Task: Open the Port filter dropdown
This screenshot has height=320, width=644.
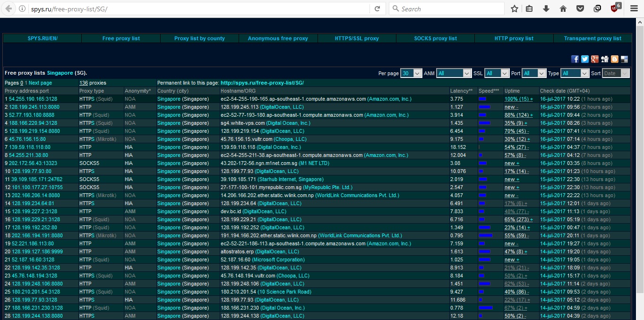Action: (x=534, y=73)
